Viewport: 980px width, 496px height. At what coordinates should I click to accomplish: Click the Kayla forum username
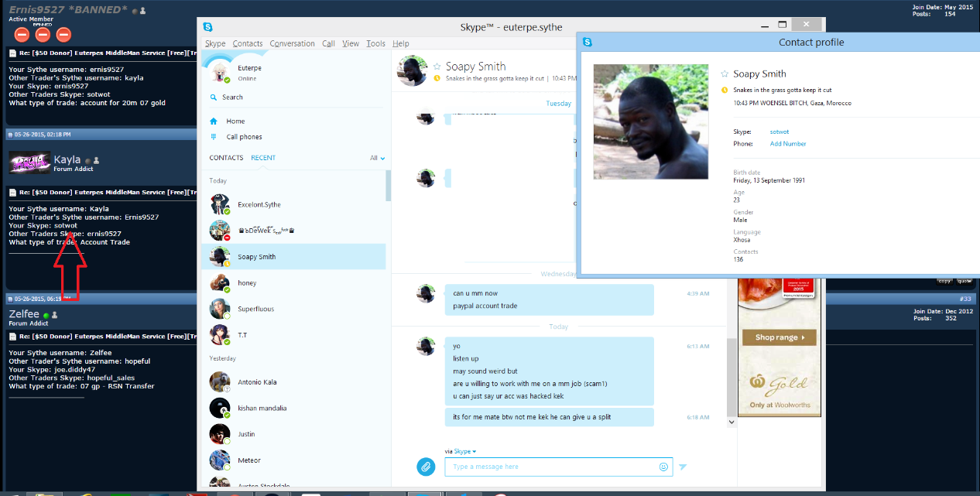tap(67, 160)
